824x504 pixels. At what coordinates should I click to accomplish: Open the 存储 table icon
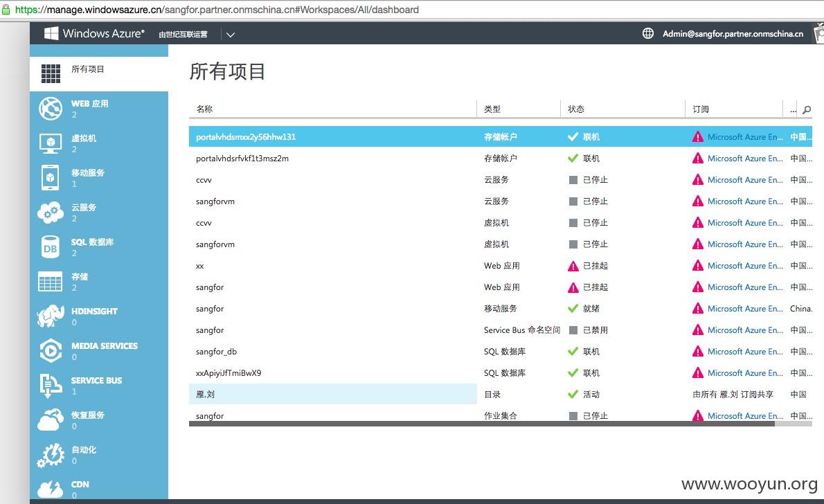pos(51,282)
